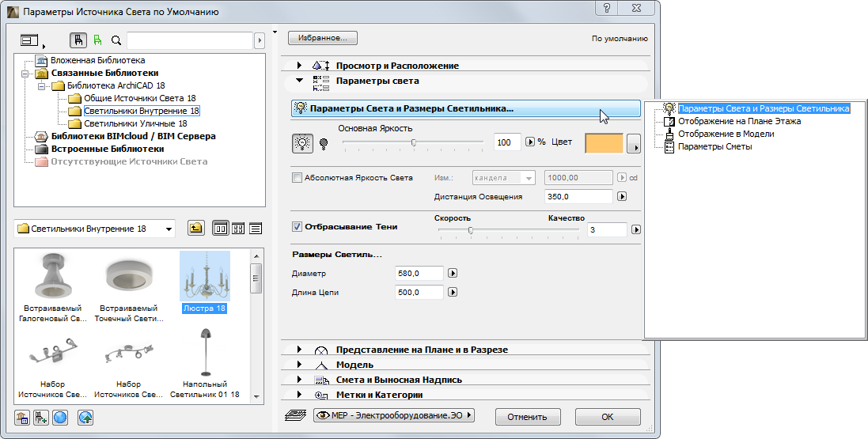Image resolution: width=868 pixels, height=439 pixels.
Task: Expand Просмотр и Расположение panel
Action: tap(299, 66)
